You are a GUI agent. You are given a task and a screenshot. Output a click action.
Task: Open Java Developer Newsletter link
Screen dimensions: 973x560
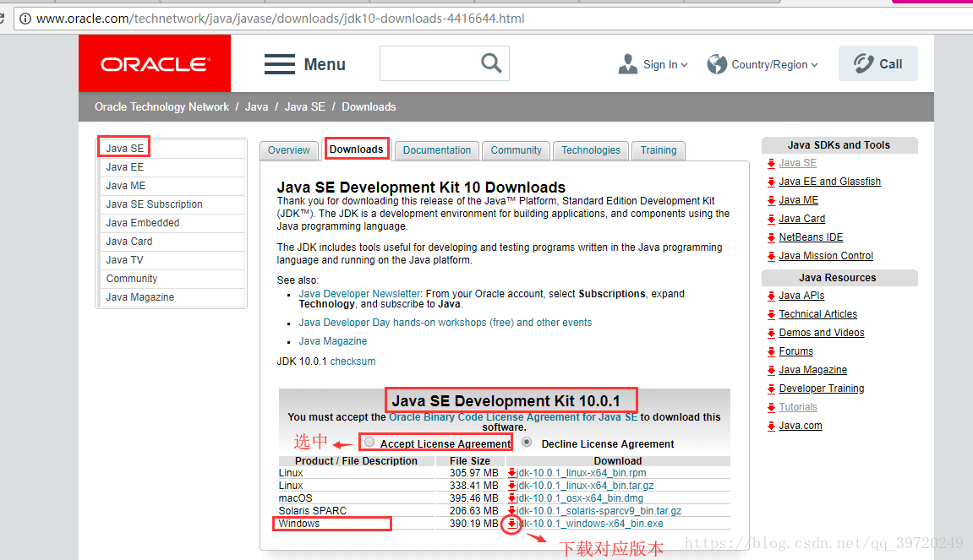pyautogui.click(x=359, y=294)
